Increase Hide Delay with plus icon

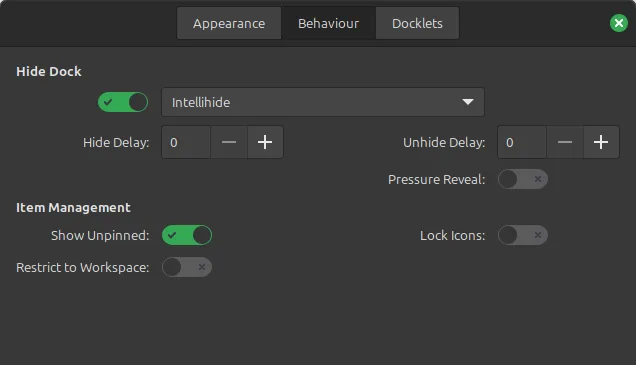coord(265,142)
